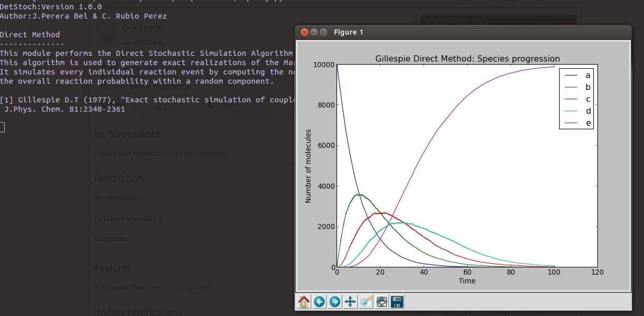Click the 'Time' x-axis label
The image size is (644, 316).
click(x=467, y=281)
